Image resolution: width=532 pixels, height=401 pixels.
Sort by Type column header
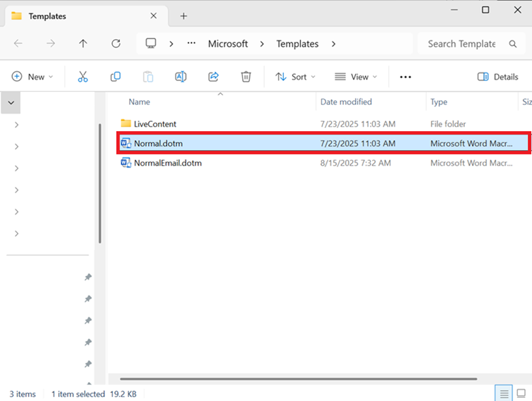tap(439, 102)
